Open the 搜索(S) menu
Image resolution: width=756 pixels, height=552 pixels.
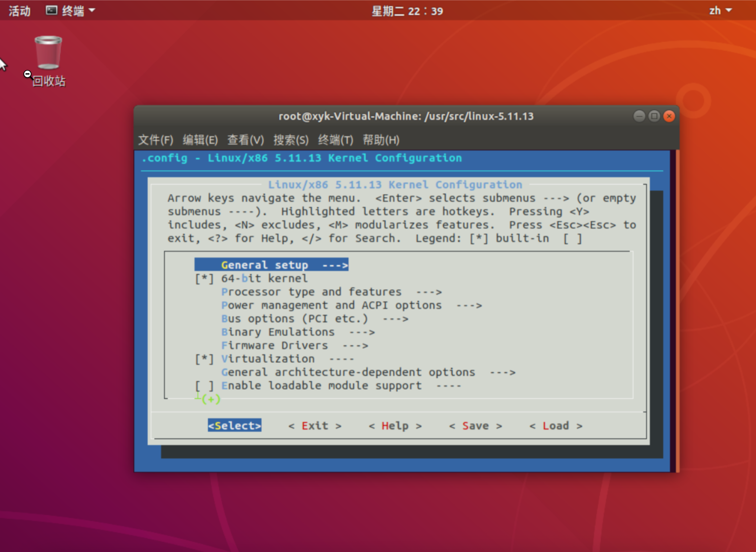pyautogui.click(x=291, y=140)
